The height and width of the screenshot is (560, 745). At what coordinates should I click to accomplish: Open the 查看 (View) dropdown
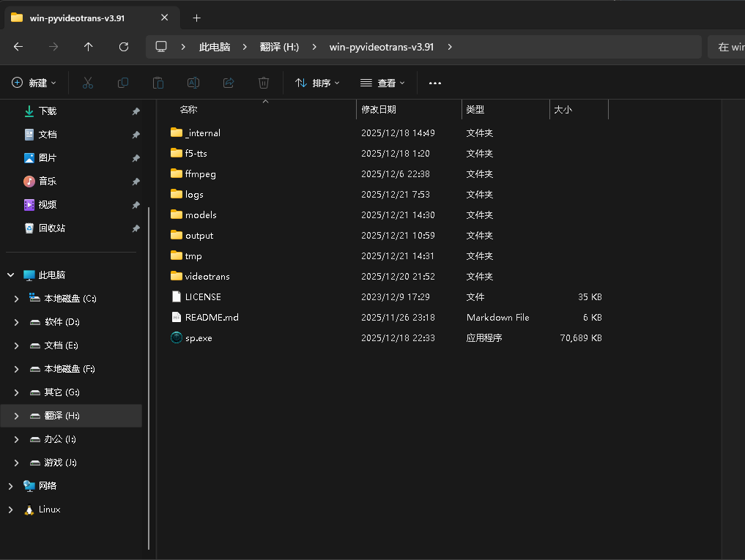tap(382, 83)
